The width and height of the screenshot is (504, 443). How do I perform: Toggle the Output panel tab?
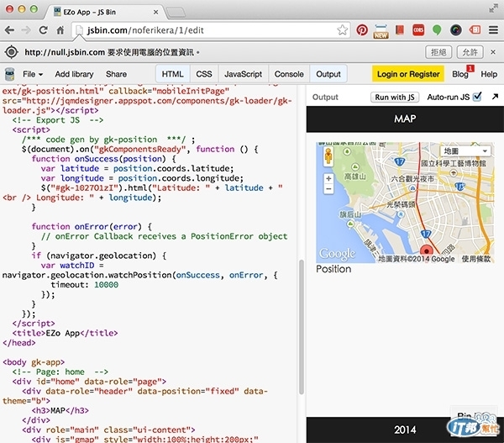(328, 74)
